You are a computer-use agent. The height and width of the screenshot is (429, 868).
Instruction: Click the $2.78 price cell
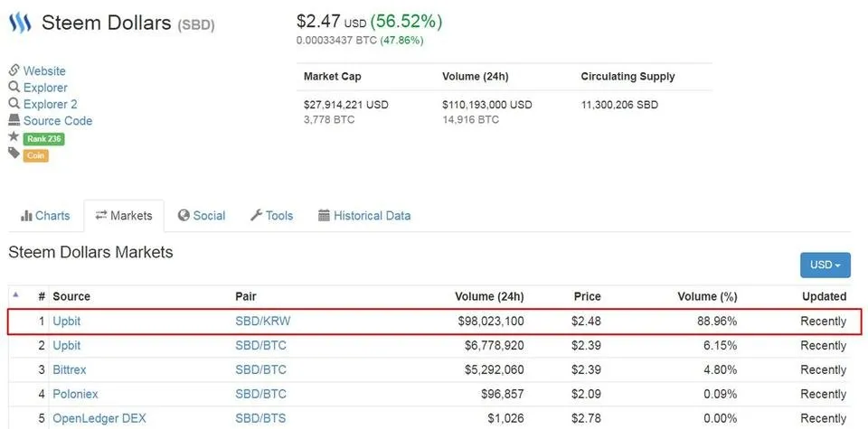[586, 418]
